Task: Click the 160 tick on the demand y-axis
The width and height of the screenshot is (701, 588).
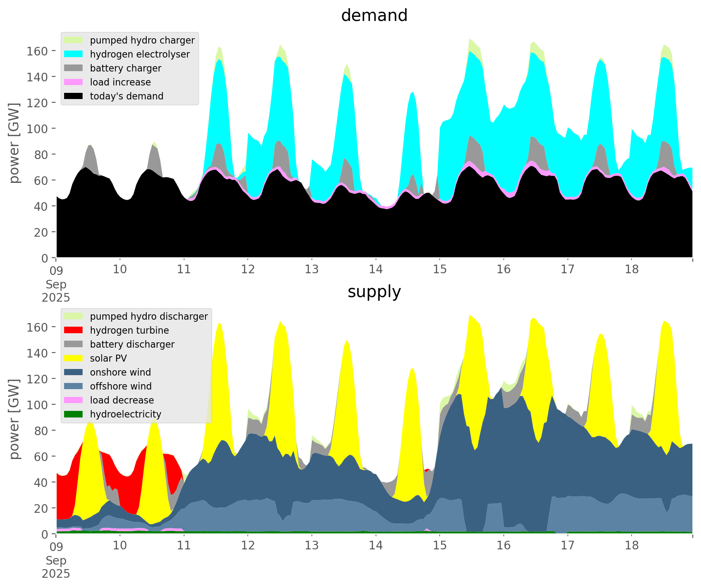Action: coord(37,51)
